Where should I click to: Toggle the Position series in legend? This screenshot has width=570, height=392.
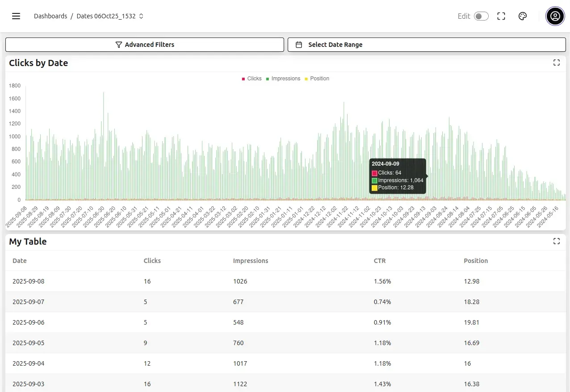[x=317, y=79]
